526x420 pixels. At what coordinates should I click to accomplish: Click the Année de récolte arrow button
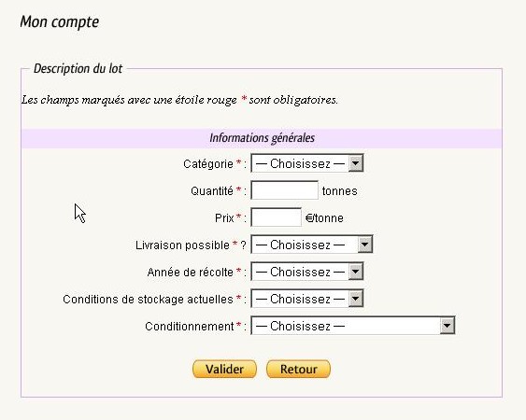[356, 272]
